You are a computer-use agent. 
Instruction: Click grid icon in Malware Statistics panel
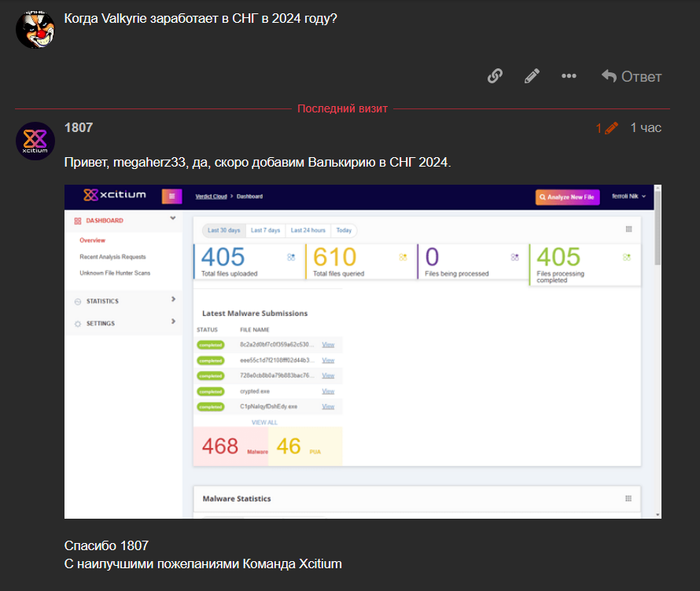pyautogui.click(x=628, y=498)
